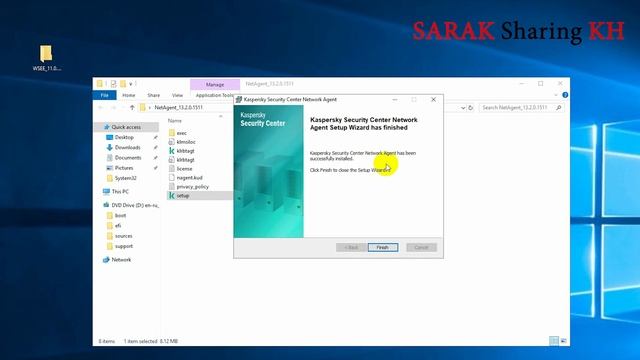Screen dimensions: 640x360
Task: Select the license file
Action: point(184,169)
